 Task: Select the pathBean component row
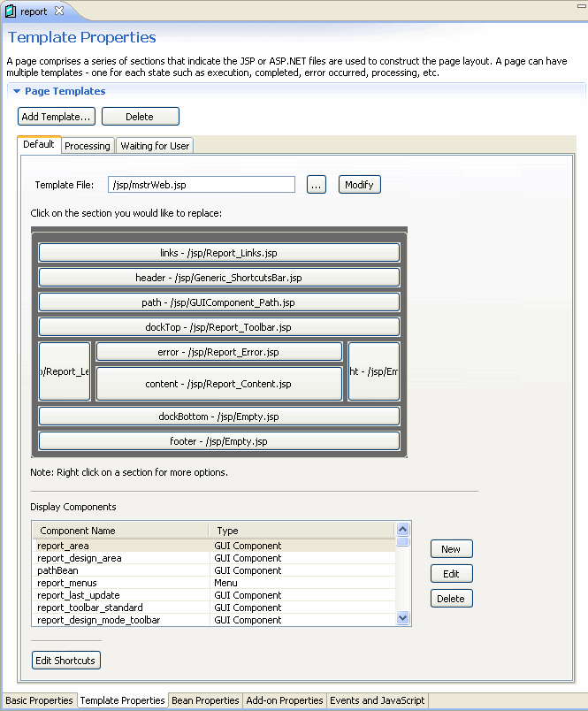click(214, 570)
